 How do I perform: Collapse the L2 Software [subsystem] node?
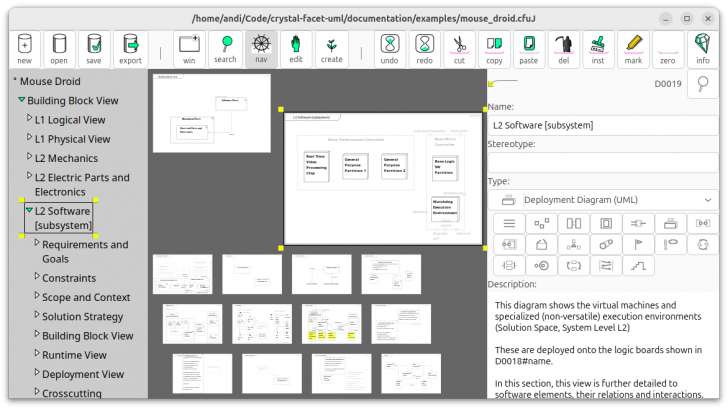(29, 210)
